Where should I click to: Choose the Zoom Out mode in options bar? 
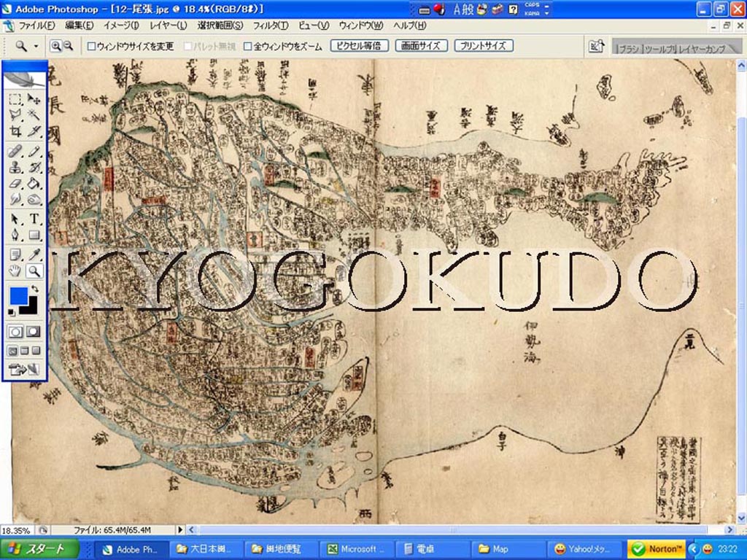pyautogui.click(x=68, y=46)
